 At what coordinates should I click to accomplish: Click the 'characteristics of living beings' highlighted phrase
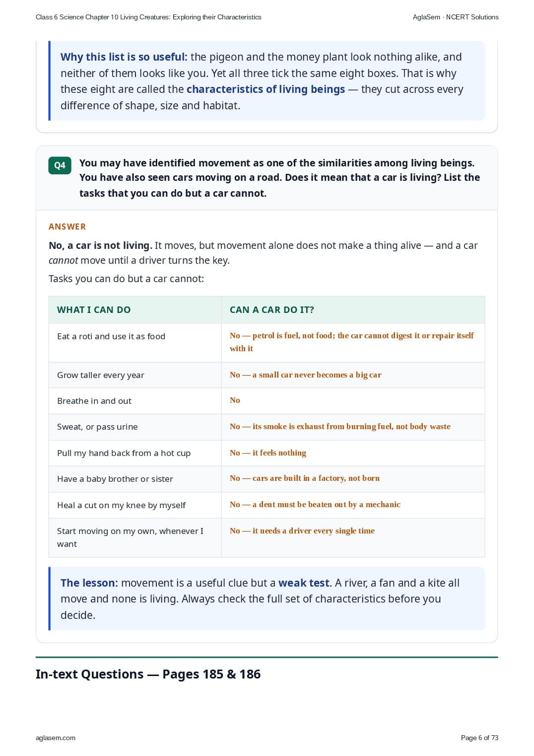(266, 89)
